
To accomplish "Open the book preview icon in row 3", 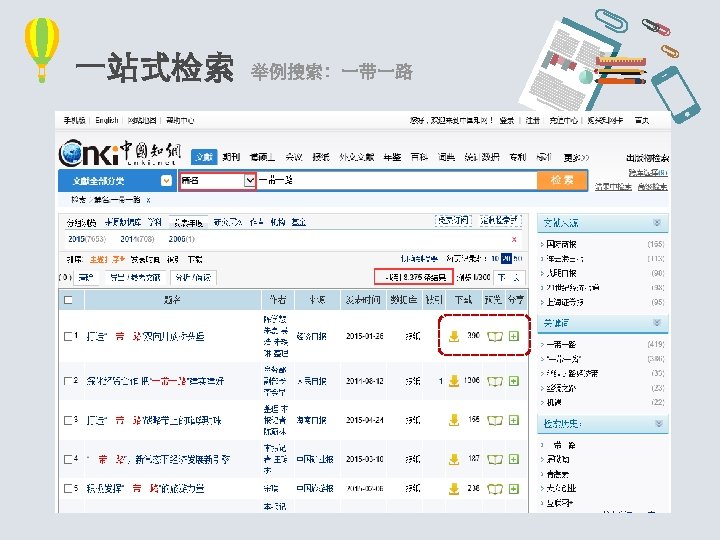I will point(495,420).
